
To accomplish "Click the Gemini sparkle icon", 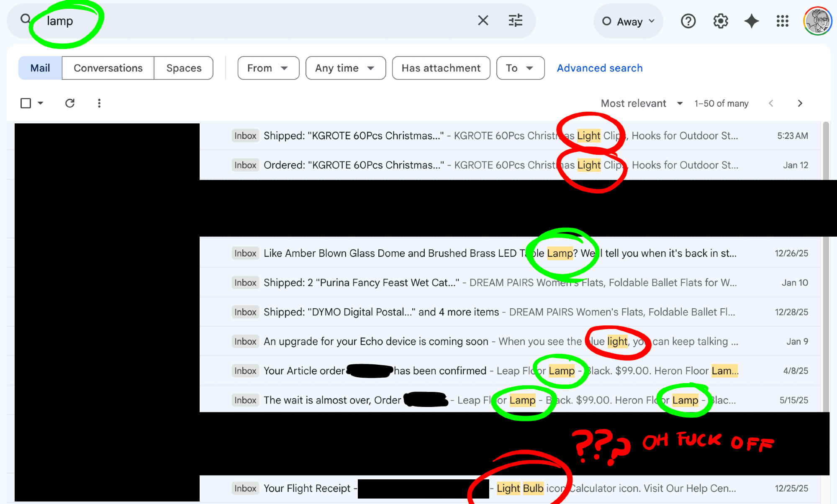I will click(751, 21).
